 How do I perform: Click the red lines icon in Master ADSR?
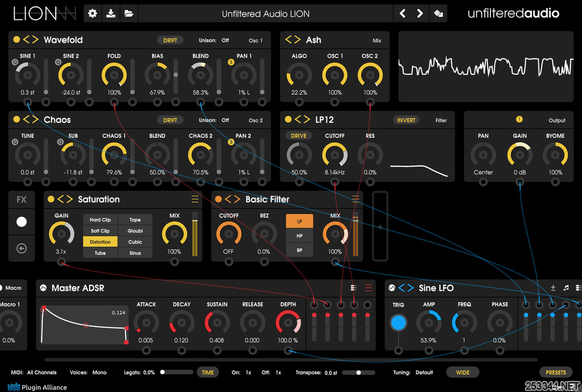tap(369, 288)
